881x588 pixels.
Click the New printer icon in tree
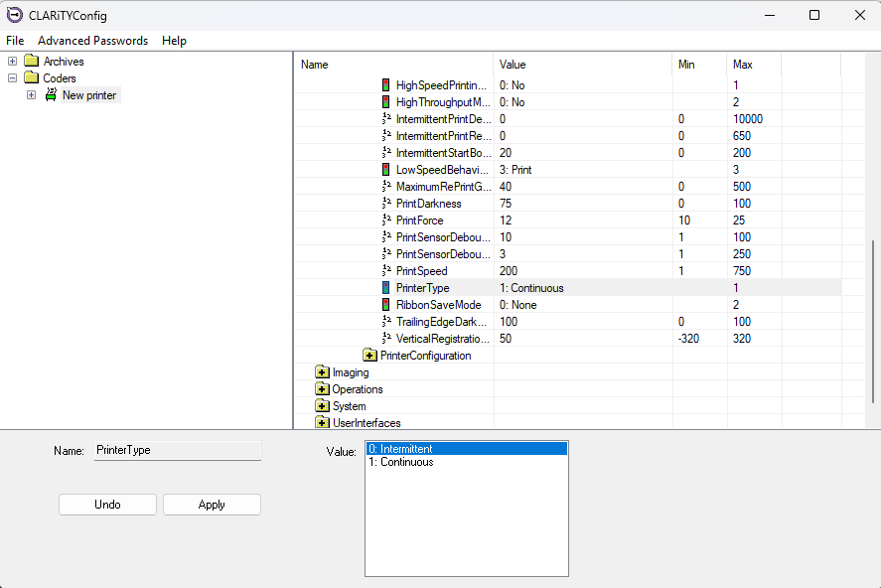pos(51,95)
